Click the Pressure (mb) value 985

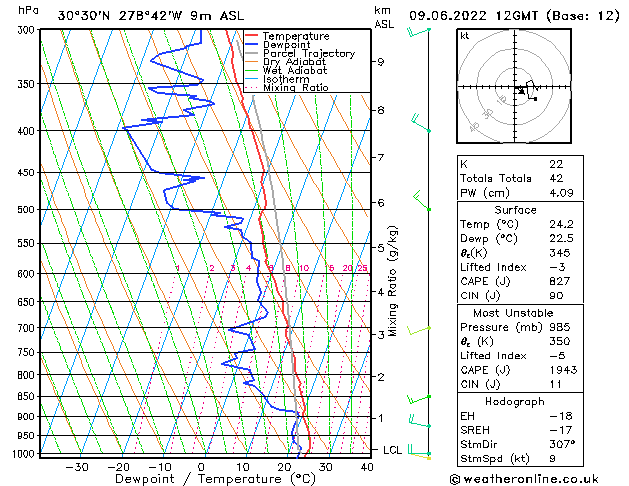[560, 327]
